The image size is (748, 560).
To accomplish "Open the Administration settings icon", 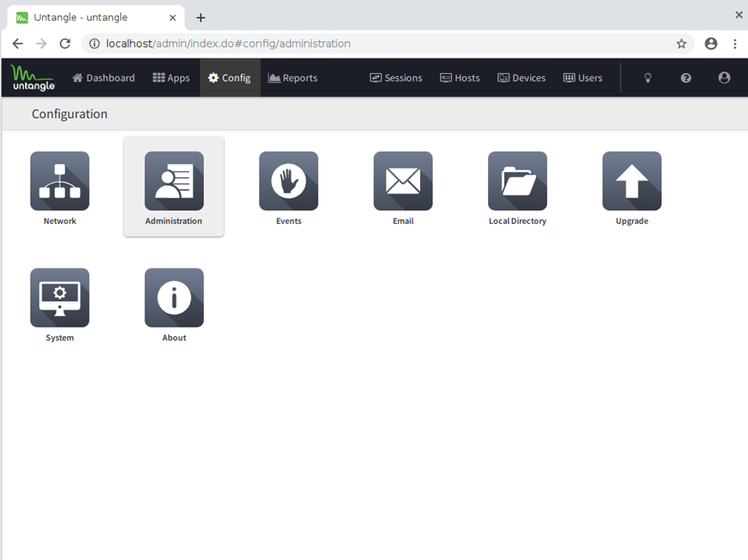I will pyautogui.click(x=174, y=181).
